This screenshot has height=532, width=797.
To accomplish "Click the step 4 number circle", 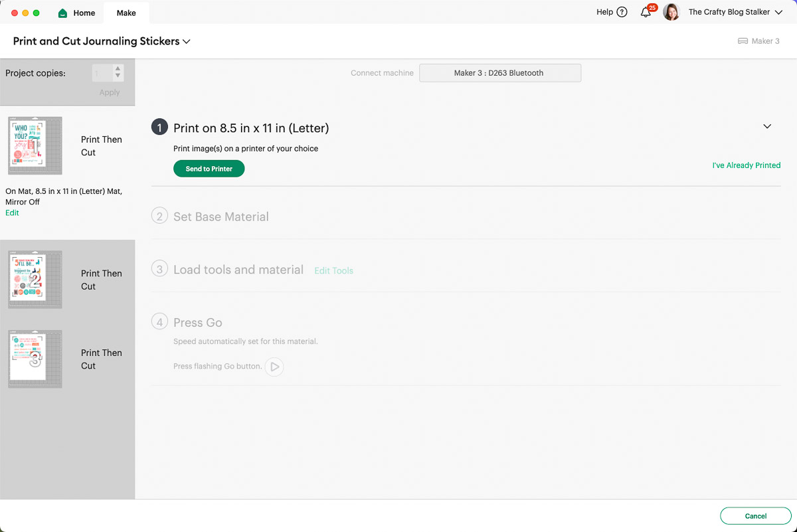I will click(159, 322).
